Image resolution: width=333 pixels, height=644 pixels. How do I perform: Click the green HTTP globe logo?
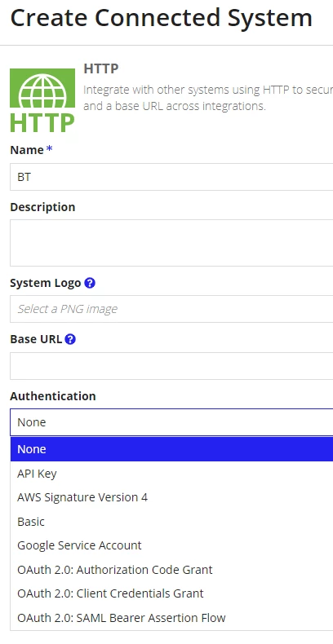point(42,100)
